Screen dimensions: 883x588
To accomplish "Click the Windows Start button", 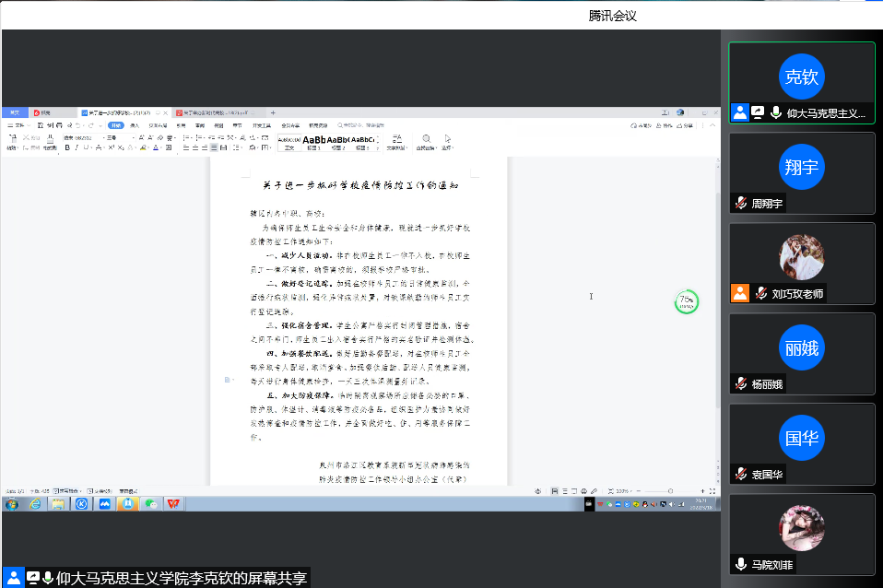I will coord(12,504).
